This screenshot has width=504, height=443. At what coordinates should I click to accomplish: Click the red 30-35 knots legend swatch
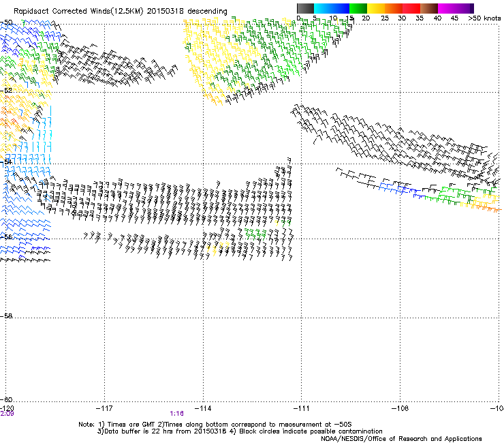coord(411,8)
